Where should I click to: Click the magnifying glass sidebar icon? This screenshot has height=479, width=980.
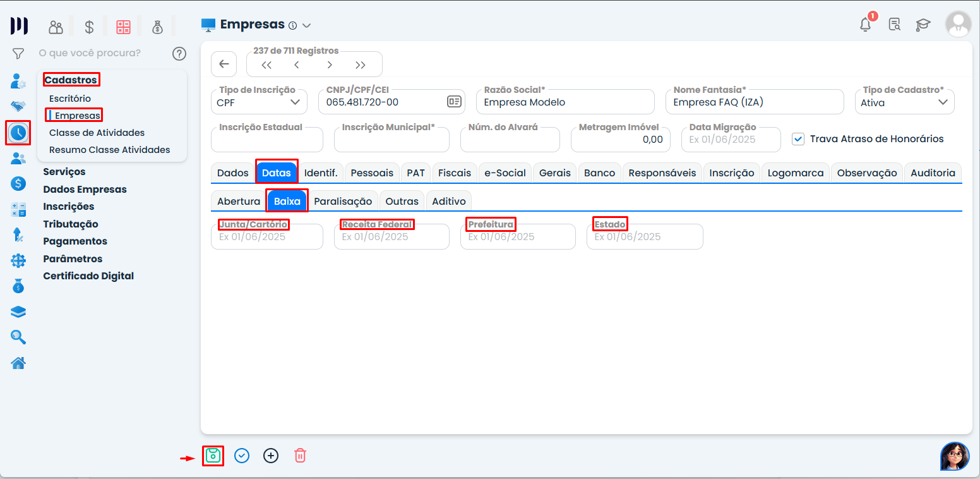(18, 337)
